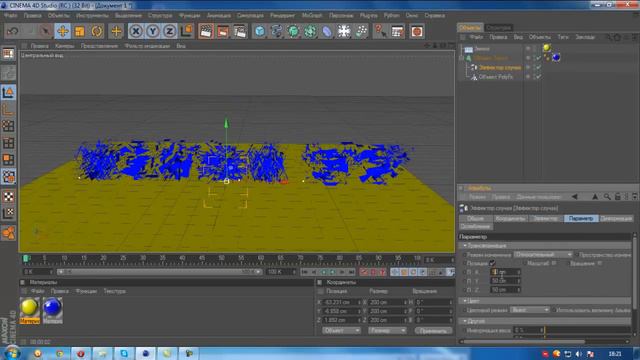Toggle the enable checkmark of PolyFx object
The height and width of the screenshot is (360, 640).
tap(539, 77)
